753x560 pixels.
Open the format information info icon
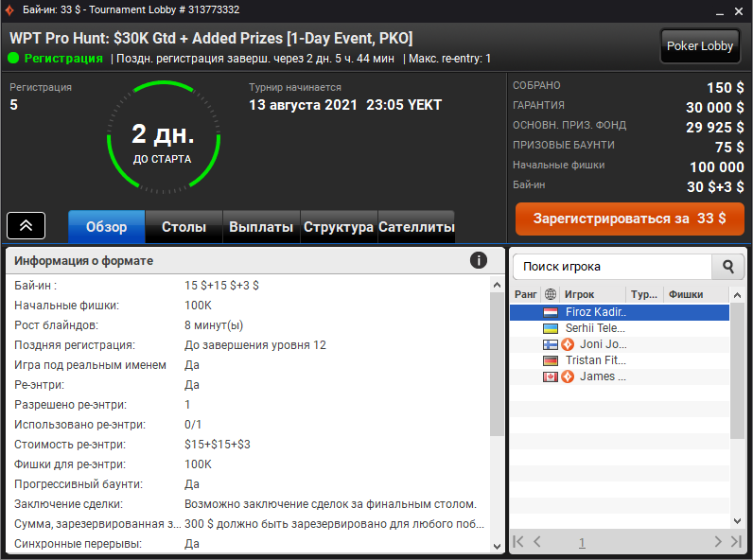(x=479, y=260)
